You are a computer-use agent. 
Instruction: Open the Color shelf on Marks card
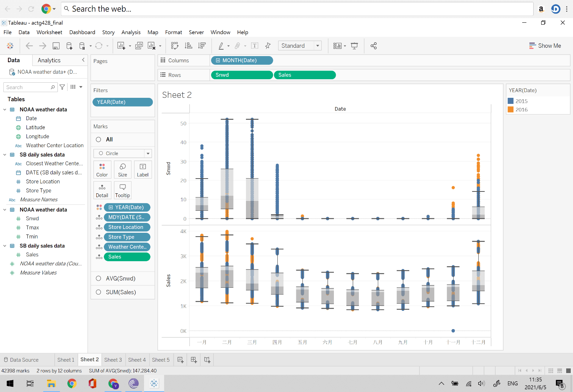(102, 169)
